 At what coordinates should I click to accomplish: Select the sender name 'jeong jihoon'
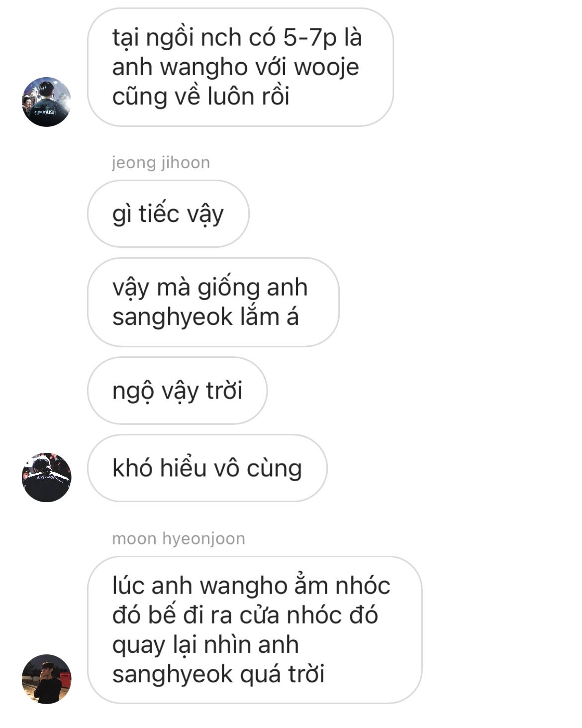[x=161, y=163]
